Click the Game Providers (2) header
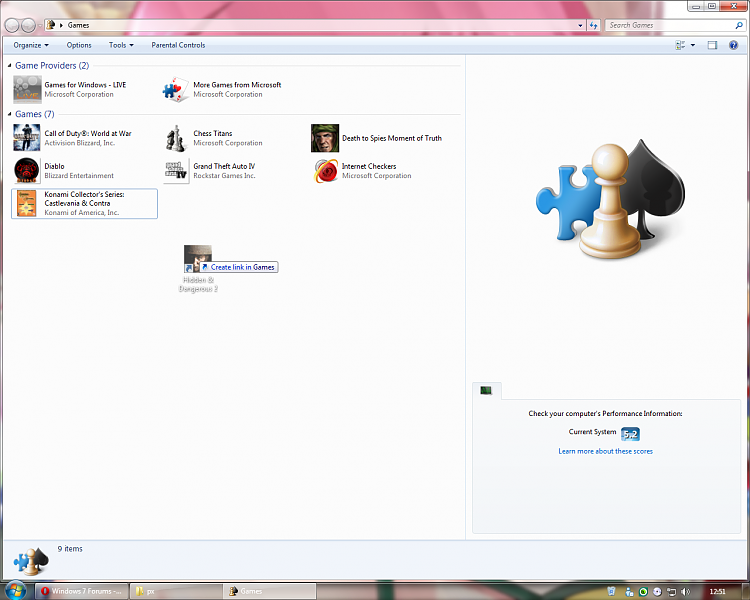Screen dimensions: 750x600 pos(52,66)
